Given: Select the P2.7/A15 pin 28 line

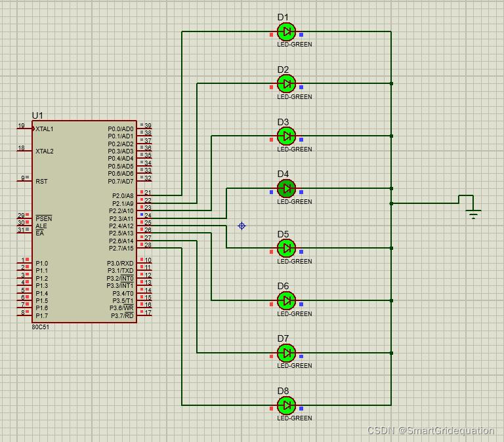Looking at the screenshot, I should pos(144,247).
